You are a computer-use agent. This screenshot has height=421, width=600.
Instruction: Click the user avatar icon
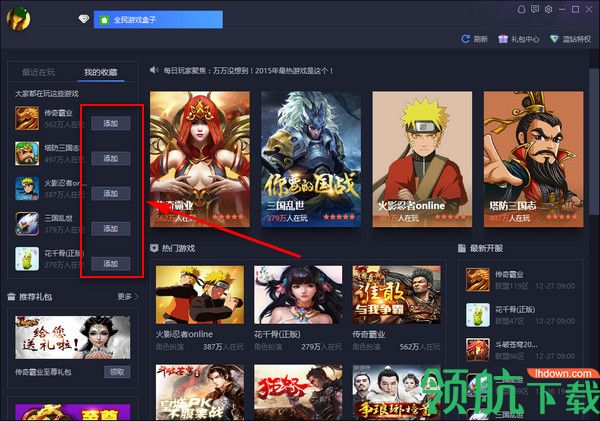[x=18, y=19]
